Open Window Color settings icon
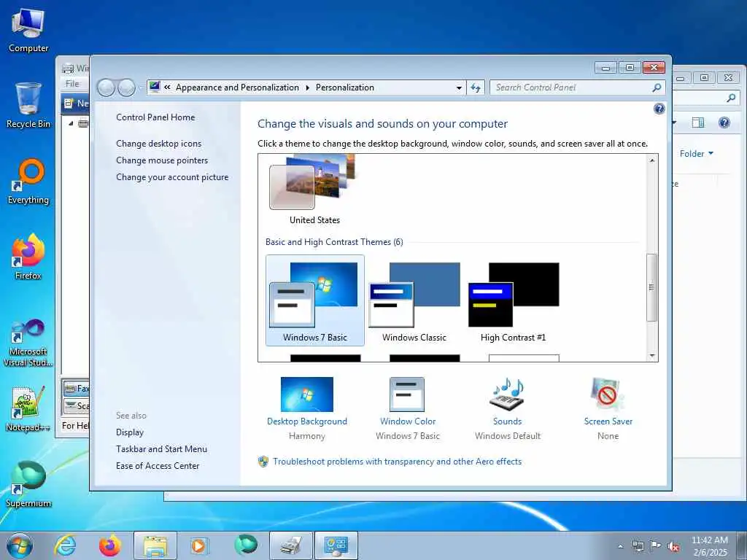This screenshot has height=560, width=747. click(x=407, y=394)
